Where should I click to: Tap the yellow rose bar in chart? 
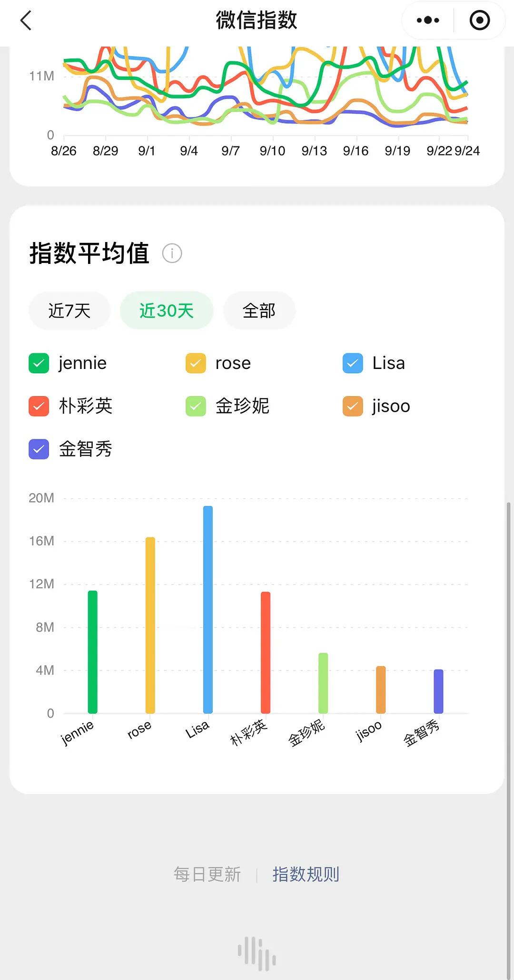150,625
